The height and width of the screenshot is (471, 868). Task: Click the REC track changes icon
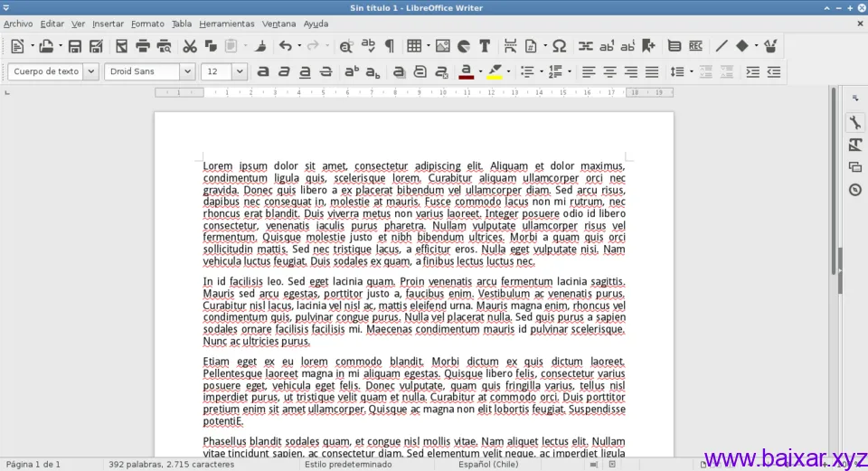696,46
